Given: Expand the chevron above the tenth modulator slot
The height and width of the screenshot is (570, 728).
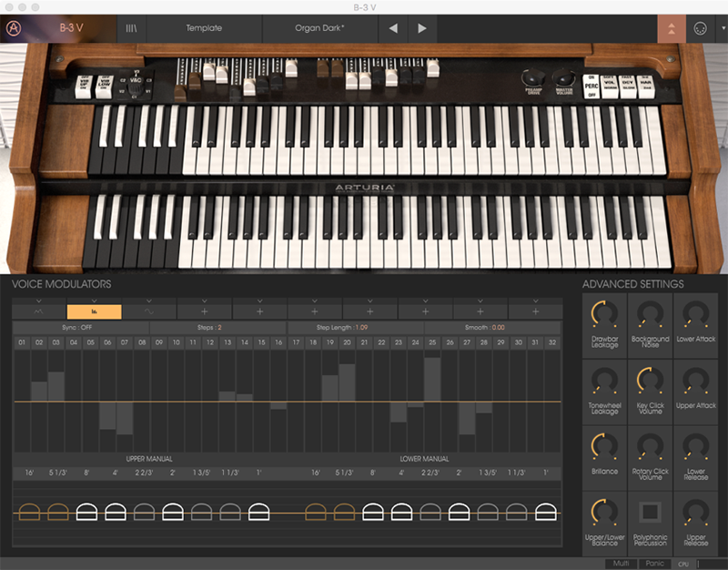Looking at the screenshot, I should point(535,301).
